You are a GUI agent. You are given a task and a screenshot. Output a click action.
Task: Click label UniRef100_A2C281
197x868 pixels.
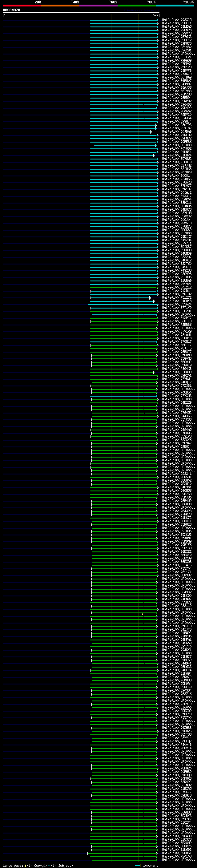(177, 311)
